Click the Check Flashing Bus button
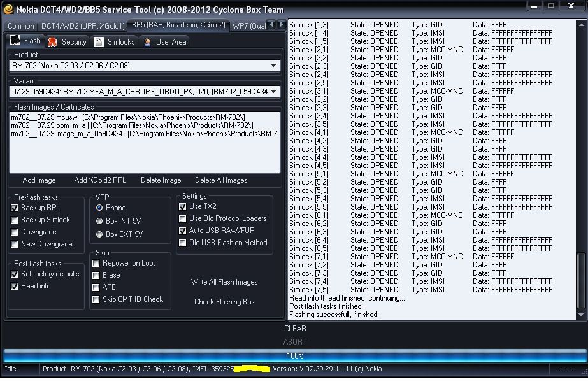The height and width of the screenshot is (391, 588). 224,302
